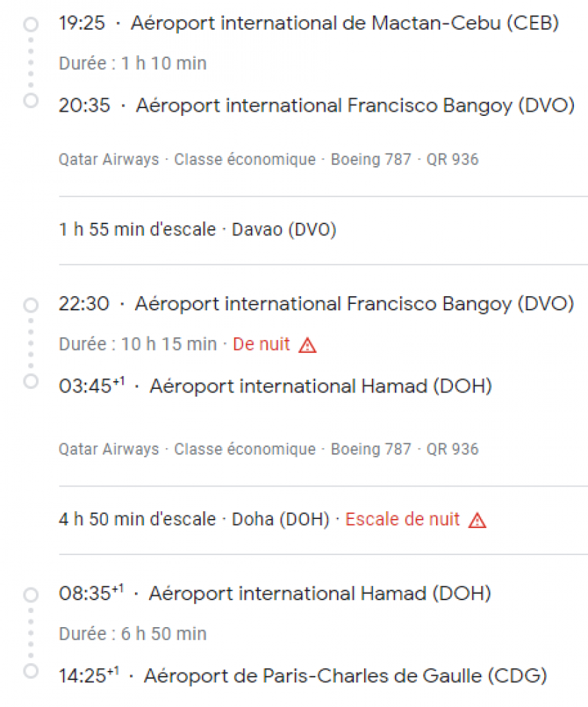Click the red "Escale de nuit" label
Image resolution: width=588 pixels, height=707 pixels.
(x=402, y=520)
